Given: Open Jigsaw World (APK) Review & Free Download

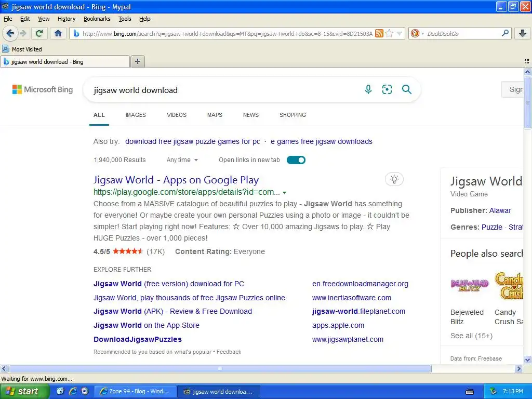Looking at the screenshot, I should point(172,311).
